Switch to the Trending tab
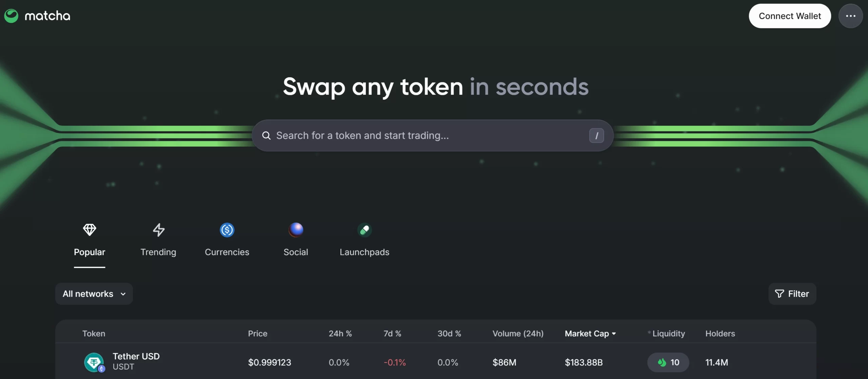 tap(158, 252)
